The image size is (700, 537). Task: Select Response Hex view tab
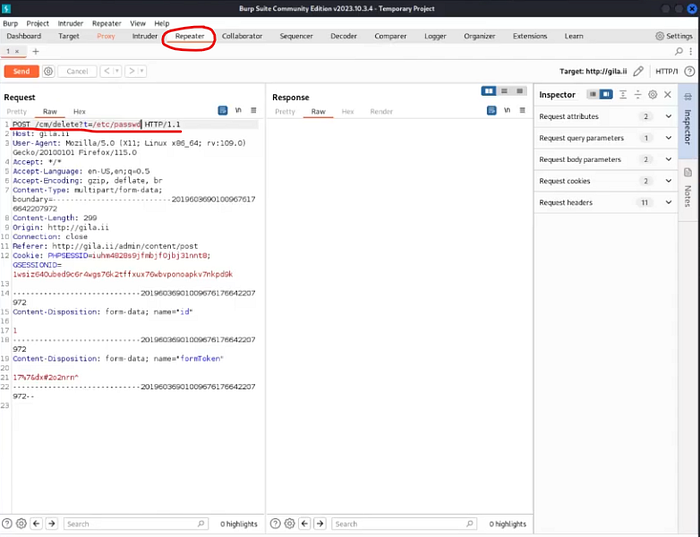click(x=348, y=112)
